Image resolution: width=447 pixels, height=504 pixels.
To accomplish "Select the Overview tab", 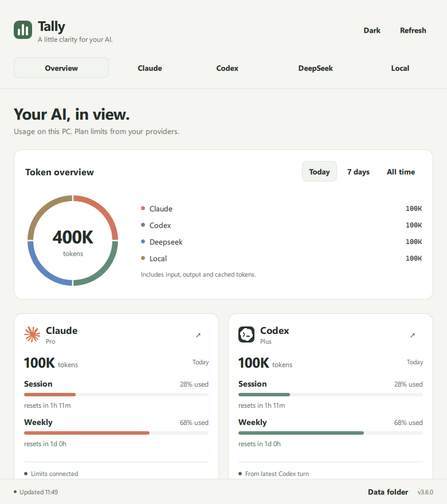I will click(61, 68).
